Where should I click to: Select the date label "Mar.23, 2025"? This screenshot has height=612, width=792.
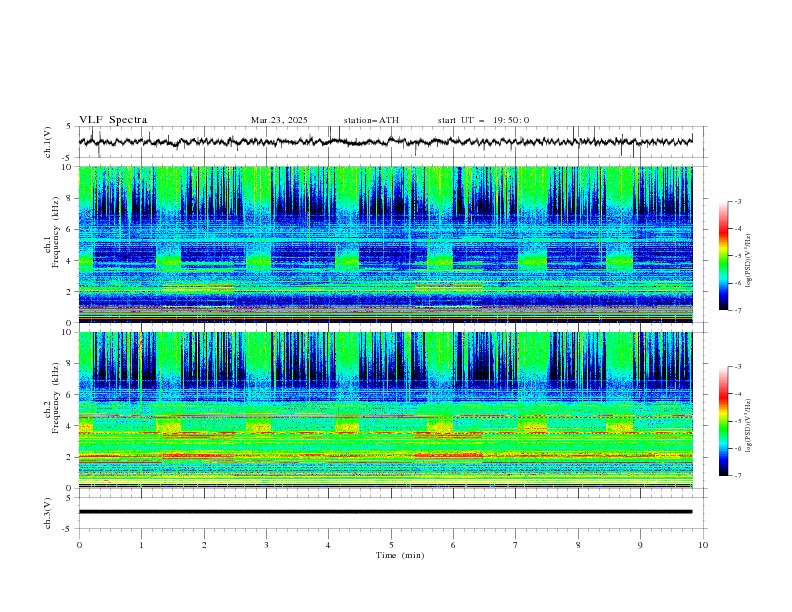click(279, 120)
